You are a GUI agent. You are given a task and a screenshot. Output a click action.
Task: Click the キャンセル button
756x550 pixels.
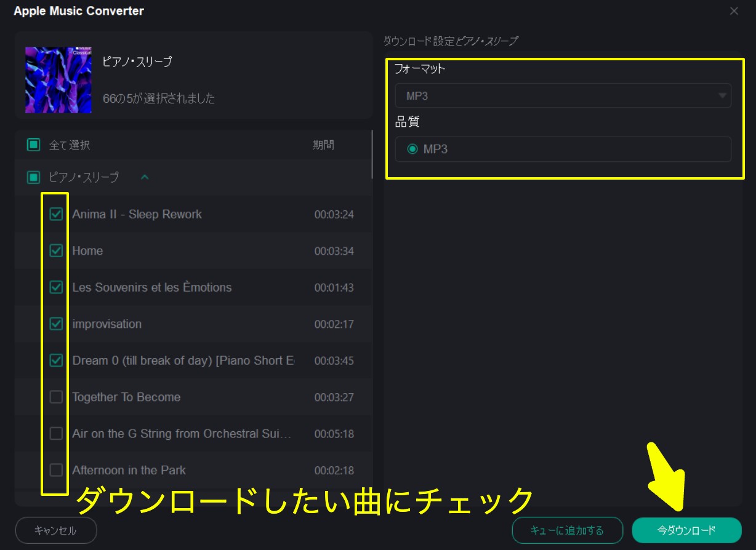click(55, 530)
